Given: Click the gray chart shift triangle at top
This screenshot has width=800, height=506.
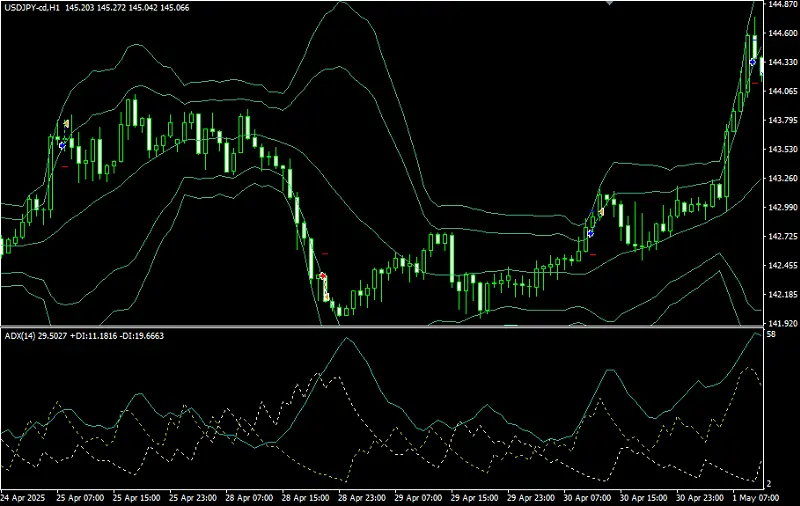Looking at the screenshot, I should pos(610,4).
